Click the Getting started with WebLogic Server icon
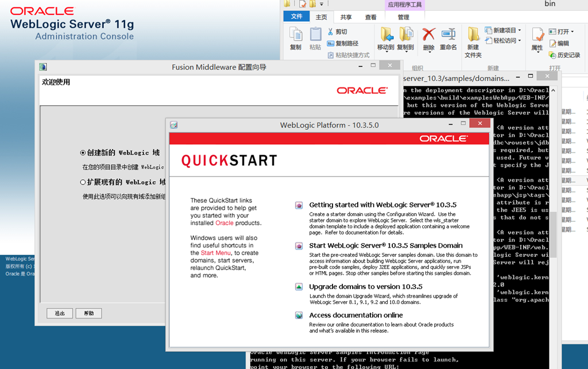588x369 pixels. point(299,205)
